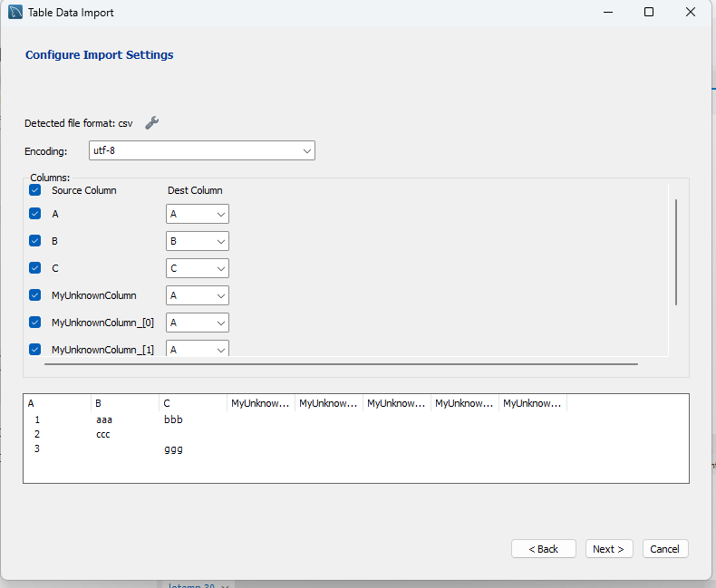
Task: Click the horizontal scrollbar under Columns list
Action: click(341, 364)
